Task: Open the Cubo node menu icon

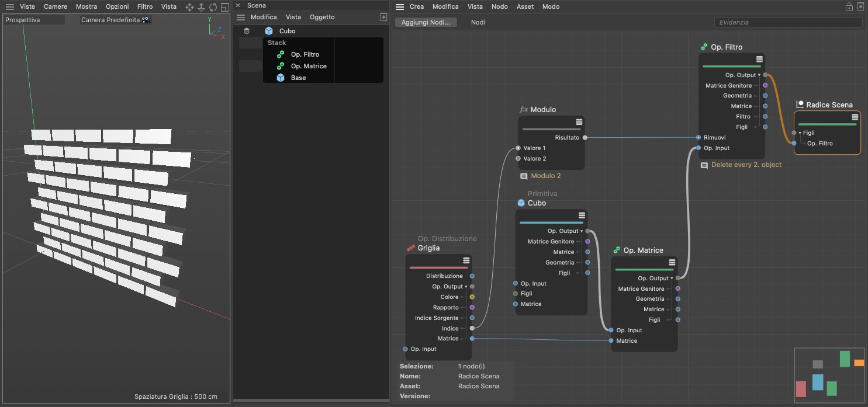Action: [582, 215]
